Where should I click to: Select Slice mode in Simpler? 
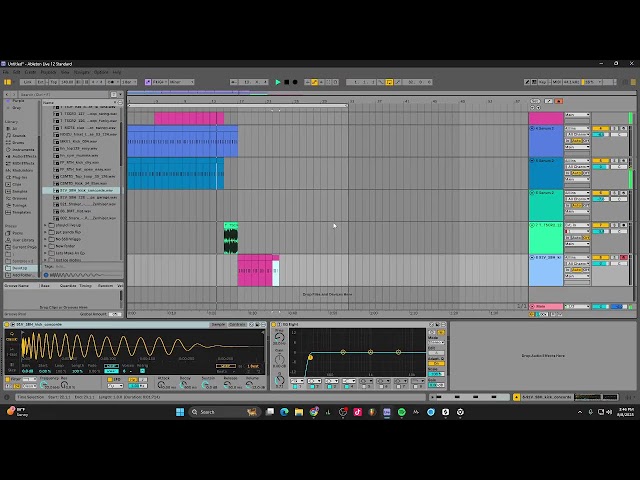(11, 367)
